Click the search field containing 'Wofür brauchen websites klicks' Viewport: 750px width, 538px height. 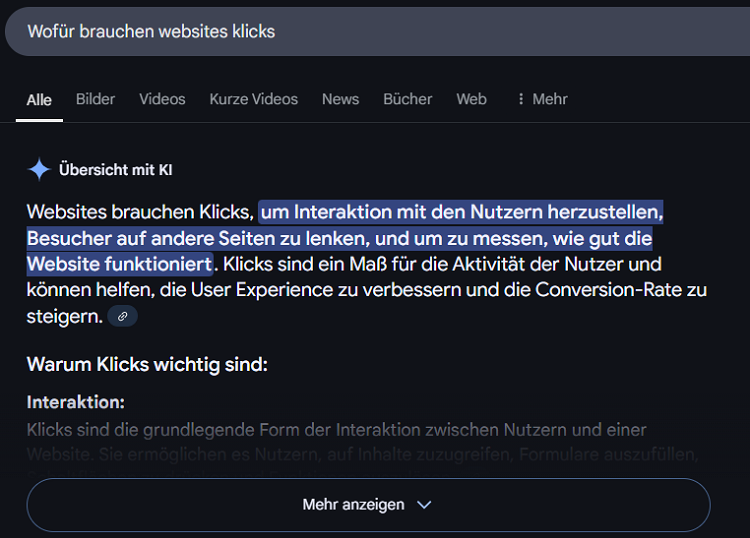[x=377, y=32]
